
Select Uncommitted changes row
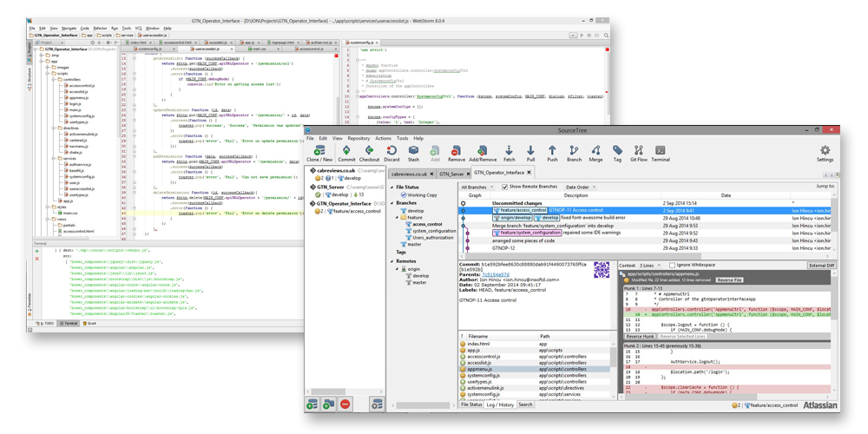point(644,203)
